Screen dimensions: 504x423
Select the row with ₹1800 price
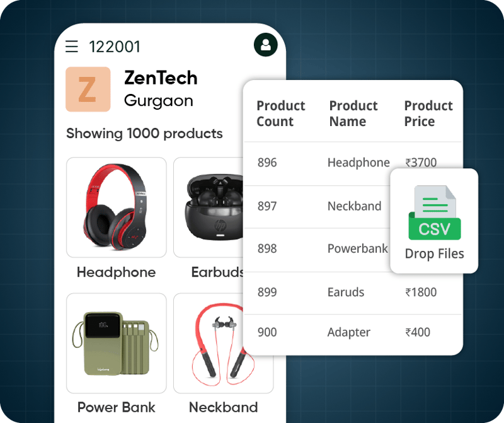click(x=353, y=293)
